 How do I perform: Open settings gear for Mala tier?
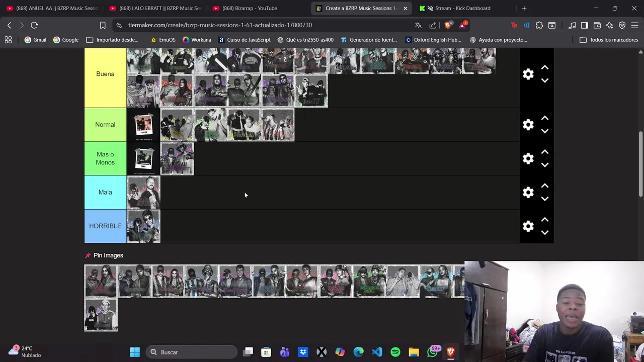[528, 192]
